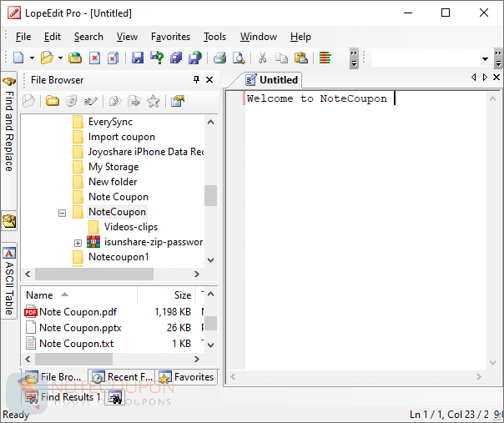The image size is (504, 423).
Task: Open the Find Results 1 tab
Action: point(63,397)
